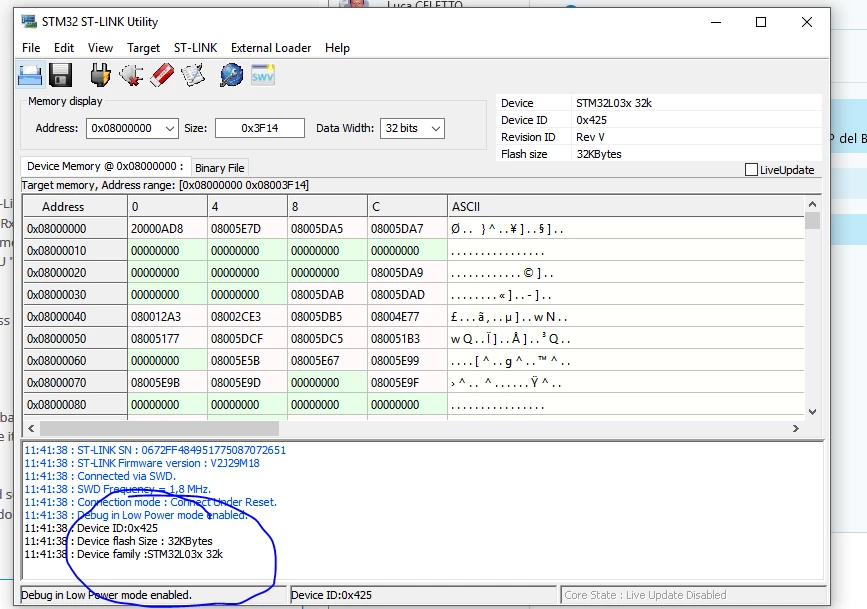Click the memory table scroll down arrow

(812, 412)
